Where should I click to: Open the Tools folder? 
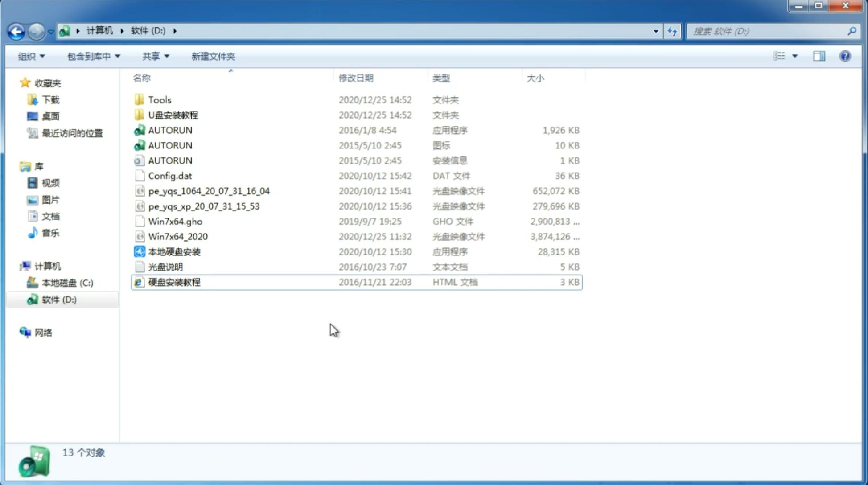pos(159,99)
